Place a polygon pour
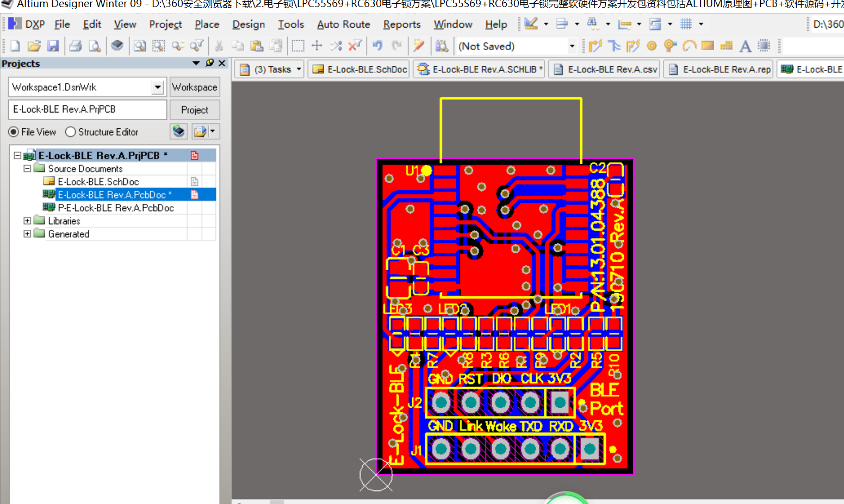This screenshot has width=844, height=504. pyautogui.click(x=726, y=46)
